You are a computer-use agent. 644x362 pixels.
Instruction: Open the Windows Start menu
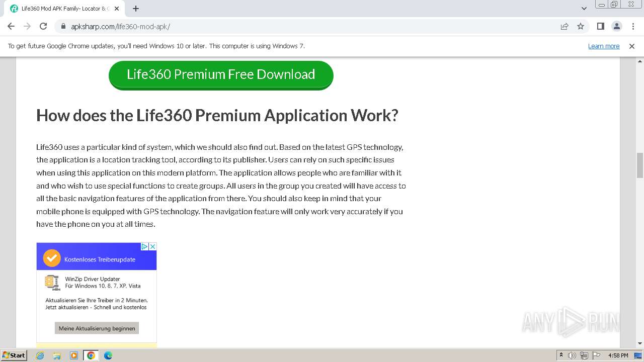[x=14, y=355]
